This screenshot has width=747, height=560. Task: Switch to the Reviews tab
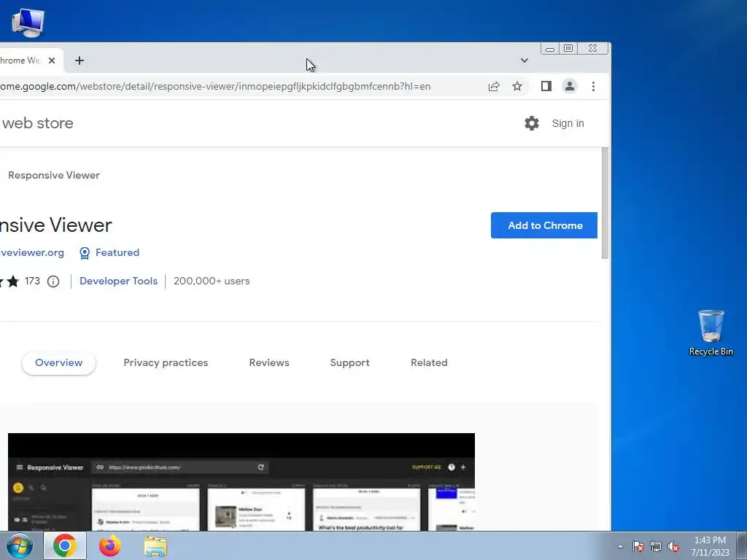(x=269, y=363)
